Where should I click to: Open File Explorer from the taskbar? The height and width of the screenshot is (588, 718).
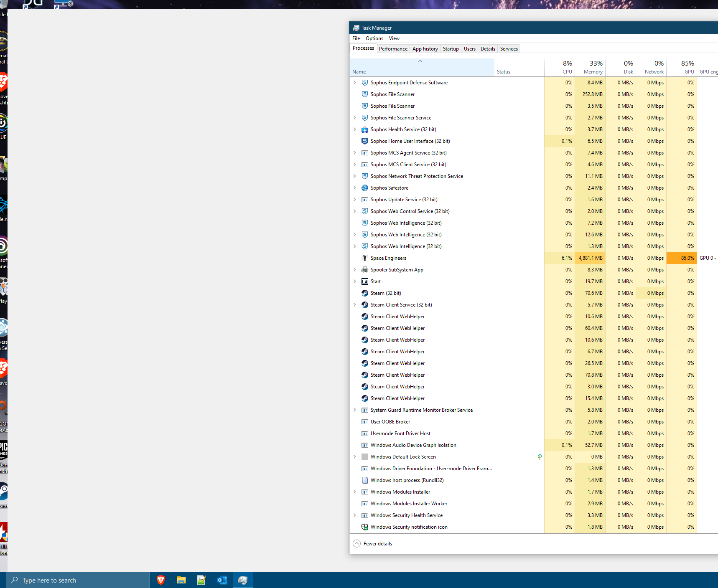tap(181, 580)
